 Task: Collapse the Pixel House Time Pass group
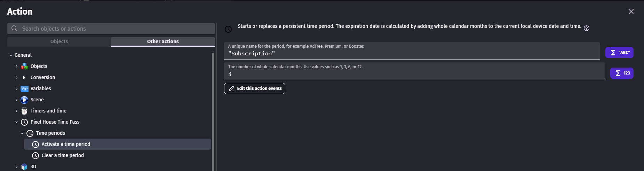16,122
